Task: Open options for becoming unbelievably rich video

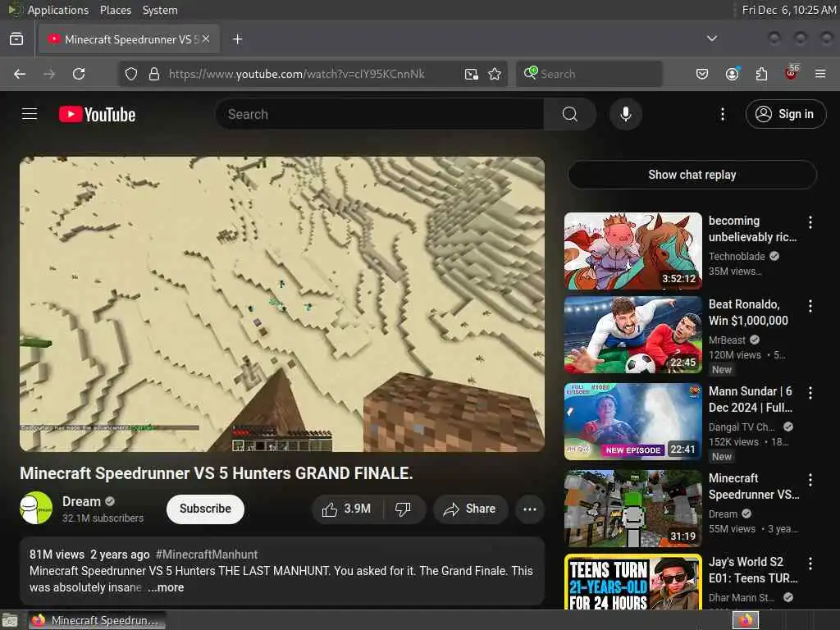Action: click(810, 221)
